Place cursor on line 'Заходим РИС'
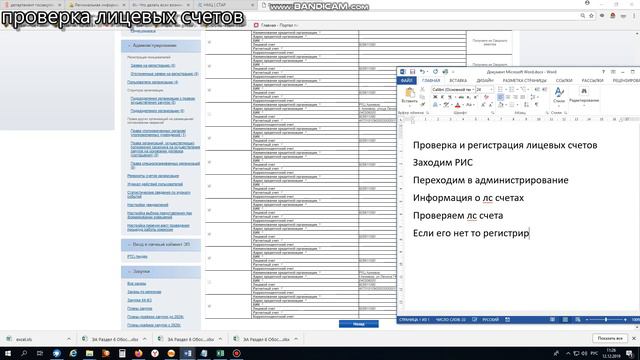 pyautogui.click(x=443, y=162)
